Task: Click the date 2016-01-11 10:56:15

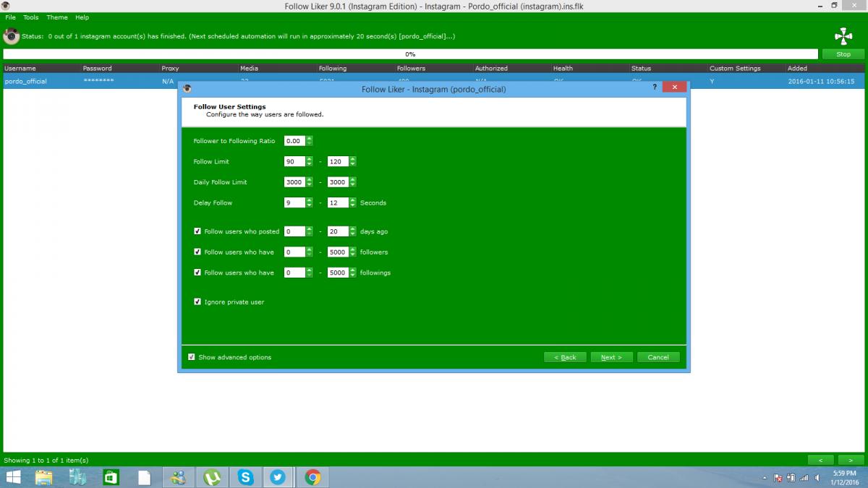Action: coord(821,81)
